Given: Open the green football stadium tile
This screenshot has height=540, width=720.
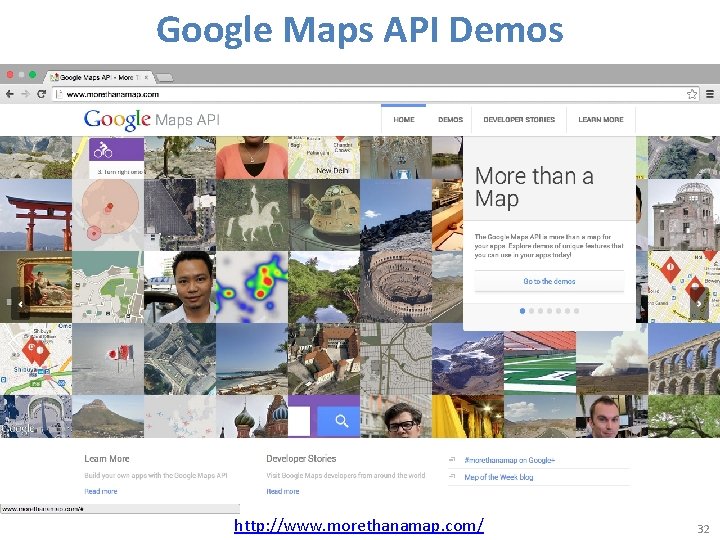Looking at the screenshot, I should (x=540, y=362).
